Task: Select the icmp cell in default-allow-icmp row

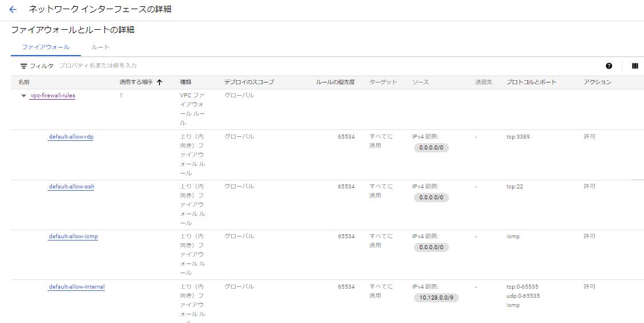Action: point(513,237)
